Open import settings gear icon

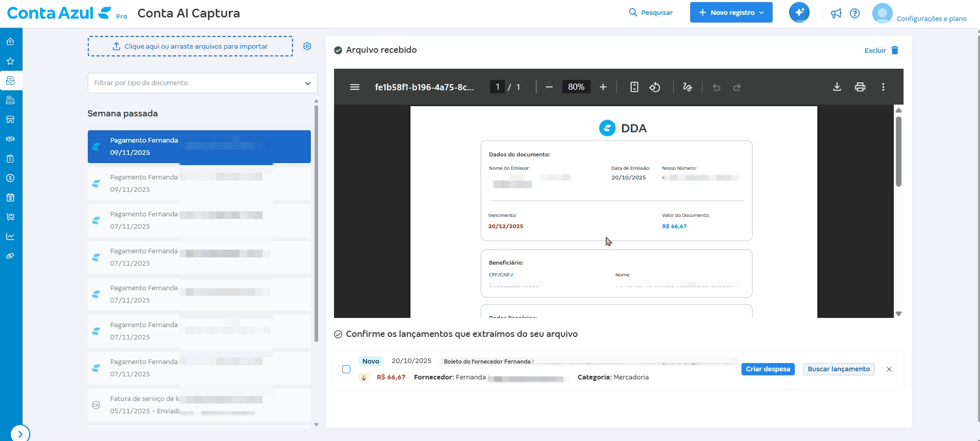pyautogui.click(x=307, y=46)
